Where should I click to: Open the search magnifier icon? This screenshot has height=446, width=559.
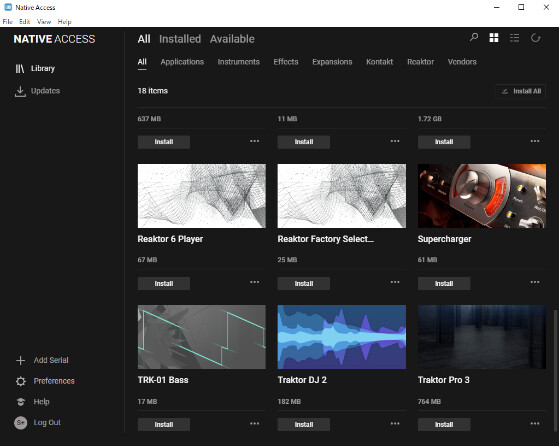pyautogui.click(x=474, y=37)
